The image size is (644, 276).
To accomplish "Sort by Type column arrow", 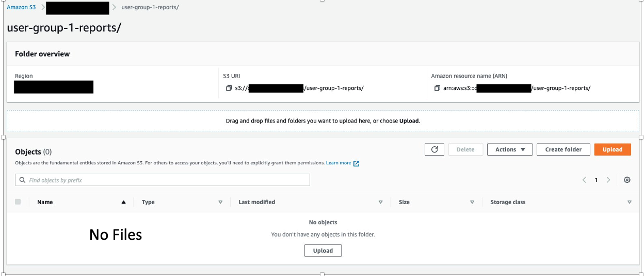I will pyautogui.click(x=220, y=202).
